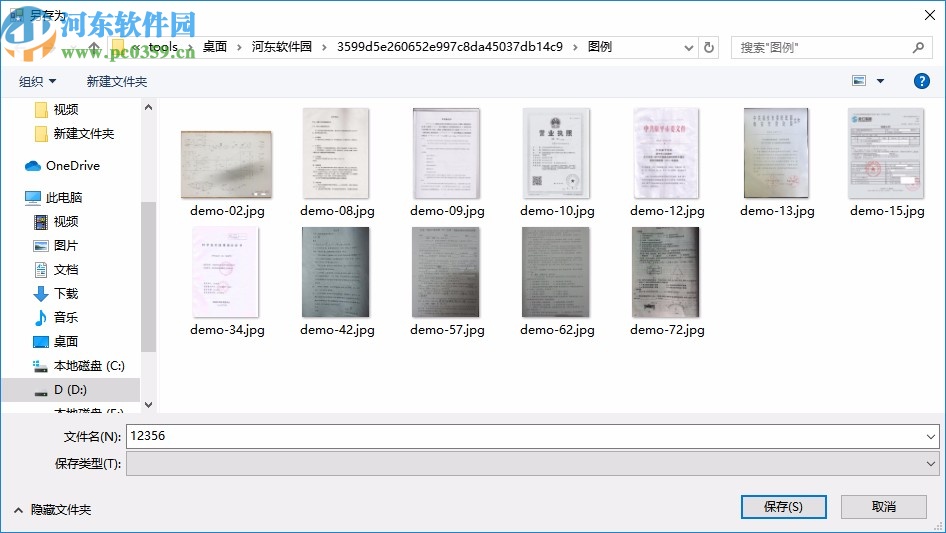Open the view options dropdown arrow

pos(880,81)
